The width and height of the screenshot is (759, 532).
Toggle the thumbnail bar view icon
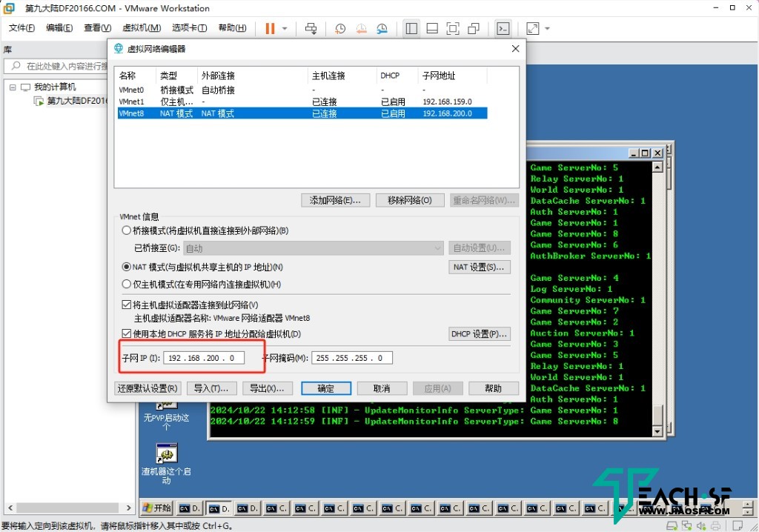(x=432, y=29)
